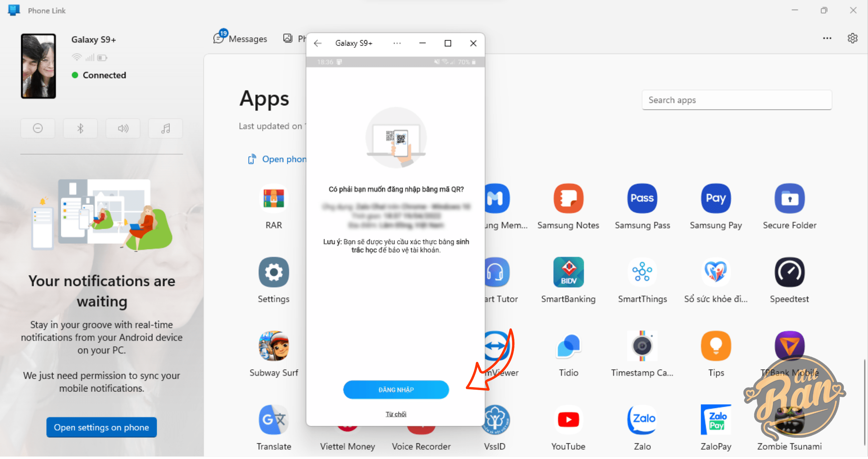Open Phone Link settings gear
The image size is (868, 459).
coord(852,38)
